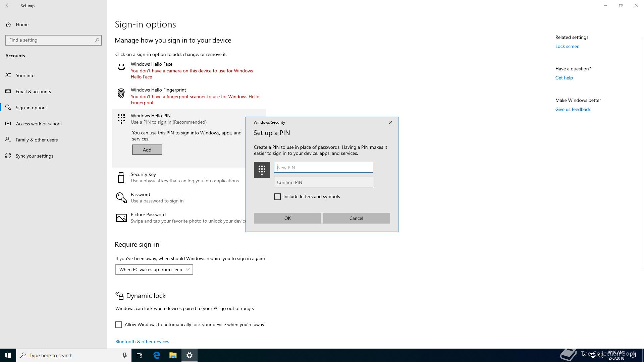Click the Settings gear taskbar icon
This screenshot has height=362, width=644.
point(190,355)
